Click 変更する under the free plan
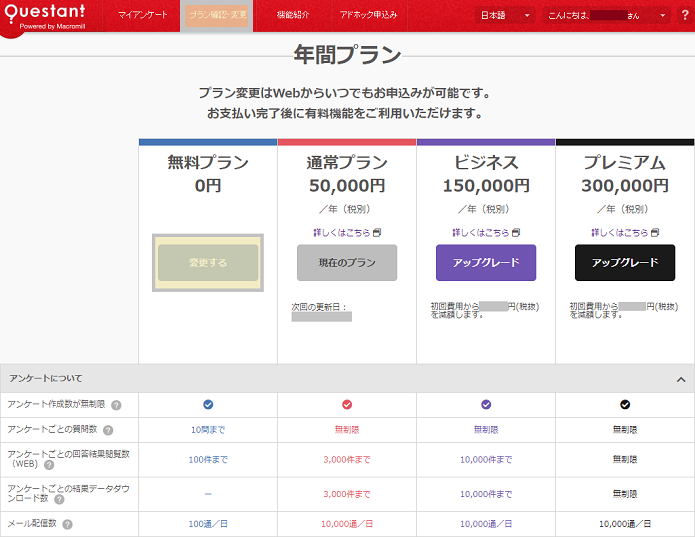 tap(208, 263)
